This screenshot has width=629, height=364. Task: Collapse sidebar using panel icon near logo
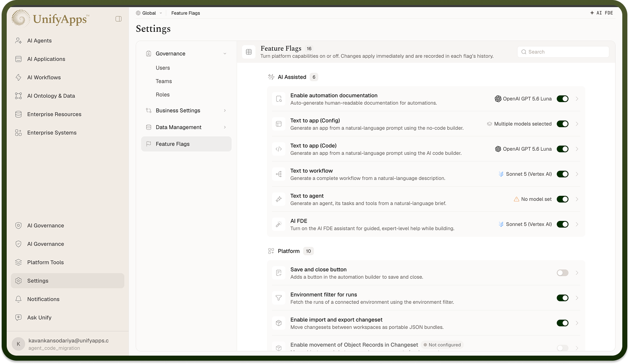[119, 19]
